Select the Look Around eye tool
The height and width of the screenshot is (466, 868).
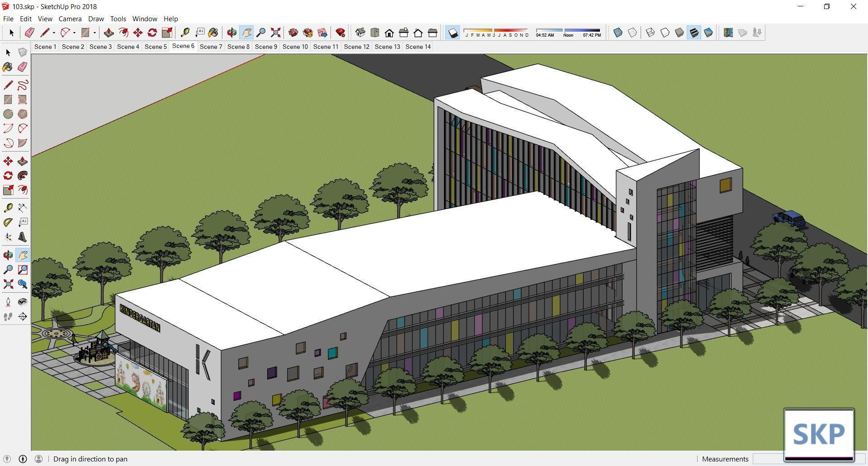coord(23,302)
